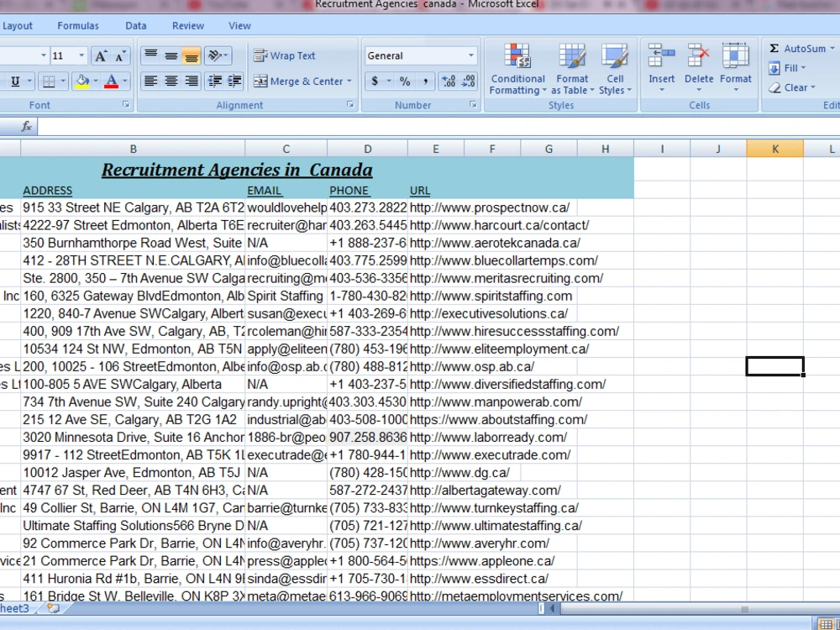
Task: Open the spiritstaffing.com link
Action: click(x=491, y=296)
